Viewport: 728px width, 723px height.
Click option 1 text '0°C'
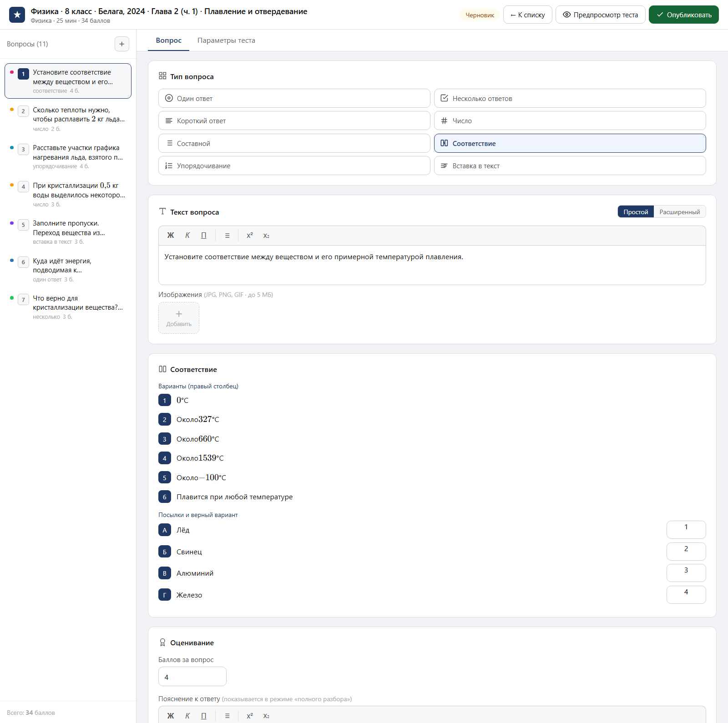point(182,400)
